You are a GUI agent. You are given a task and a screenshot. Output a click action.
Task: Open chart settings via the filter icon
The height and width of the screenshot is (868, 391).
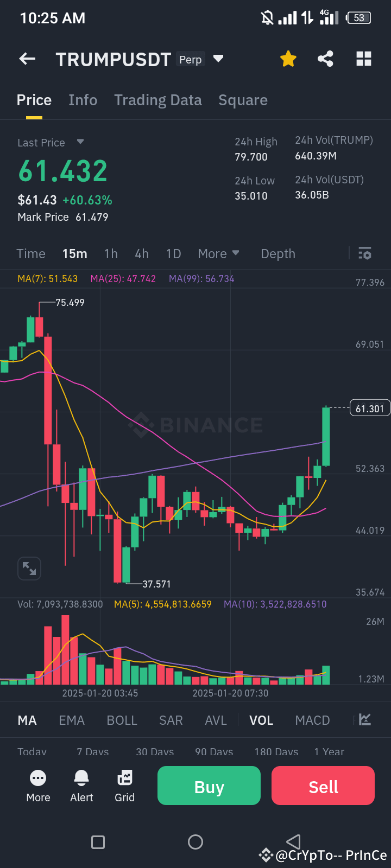364,253
